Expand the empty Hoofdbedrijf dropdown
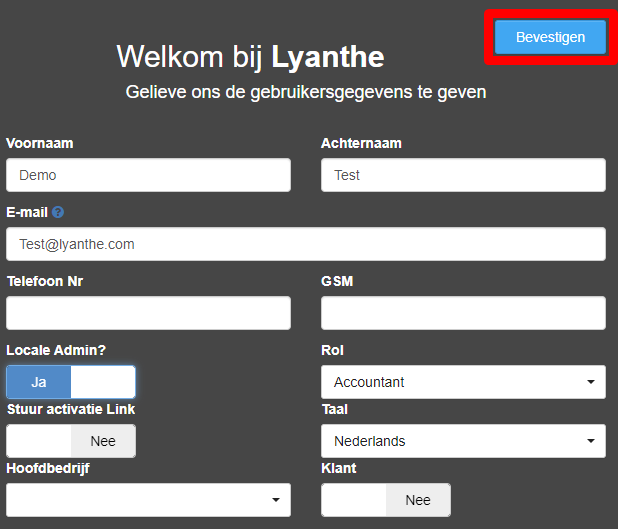618x529 pixels. coord(148,500)
